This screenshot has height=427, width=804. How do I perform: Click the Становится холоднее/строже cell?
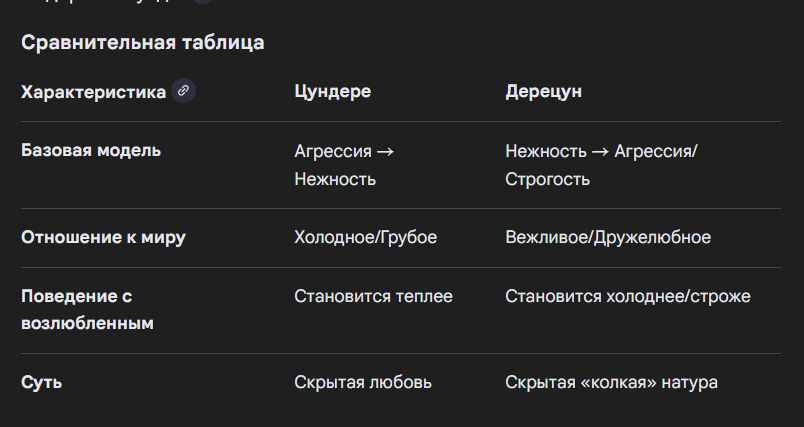(x=628, y=296)
